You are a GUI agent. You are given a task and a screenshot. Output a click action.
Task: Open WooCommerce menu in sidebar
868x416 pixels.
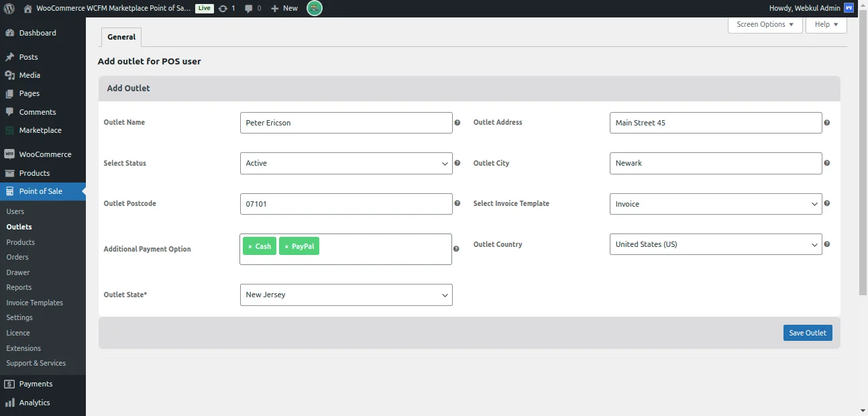45,154
